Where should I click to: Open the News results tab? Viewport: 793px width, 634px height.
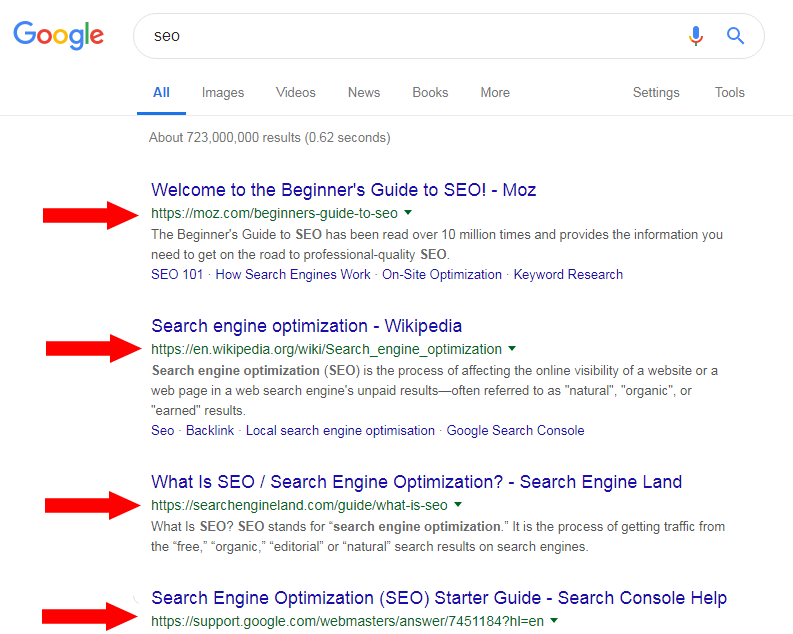point(364,93)
